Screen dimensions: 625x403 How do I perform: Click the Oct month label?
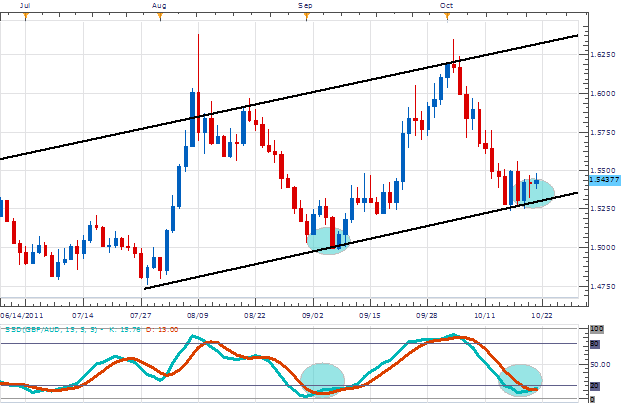tap(446, 6)
